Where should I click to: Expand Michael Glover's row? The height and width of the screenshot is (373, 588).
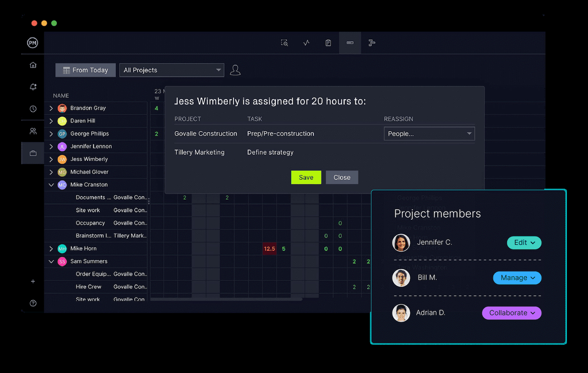[x=51, y=172]
